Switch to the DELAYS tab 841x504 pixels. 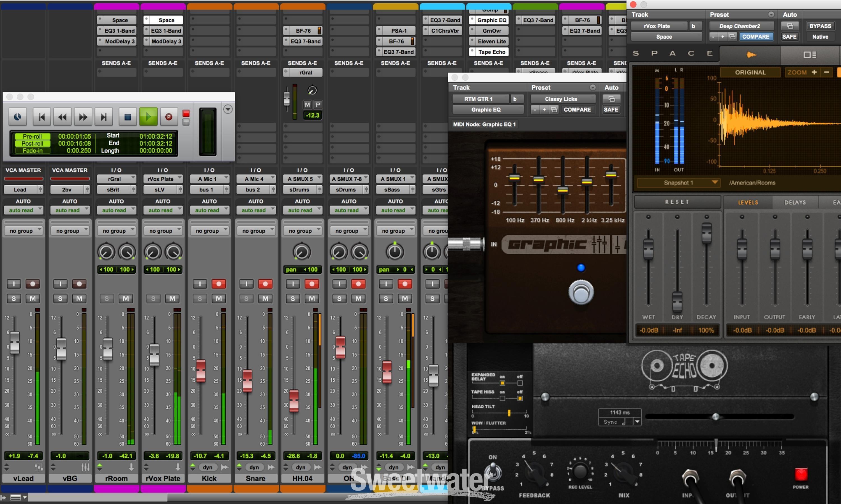[x=795, y=202]
